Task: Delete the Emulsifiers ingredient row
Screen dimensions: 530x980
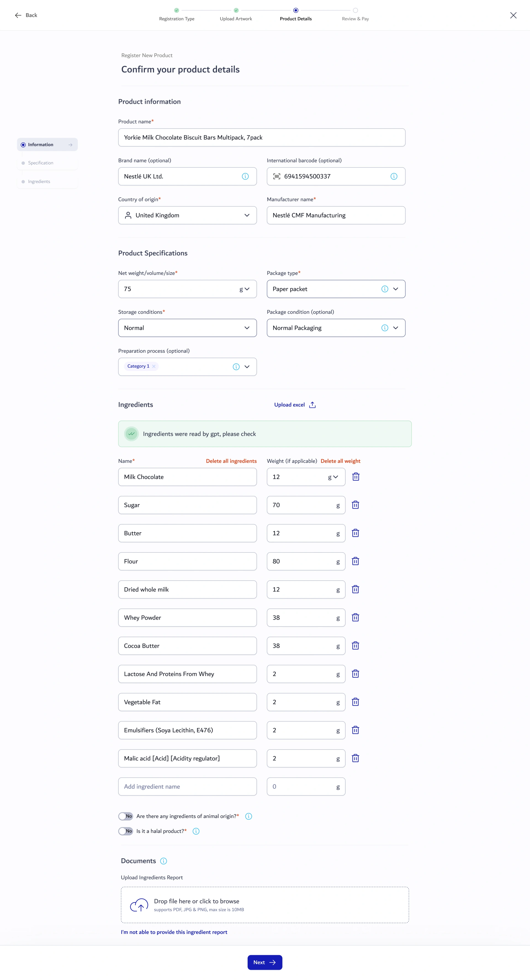Action: 355,730
